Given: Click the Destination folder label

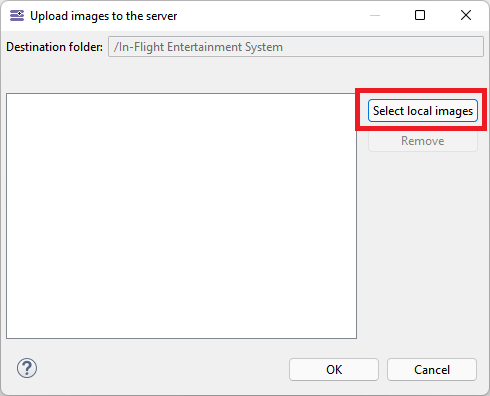Looking at the screenshot, I should [x=54, y=47].
